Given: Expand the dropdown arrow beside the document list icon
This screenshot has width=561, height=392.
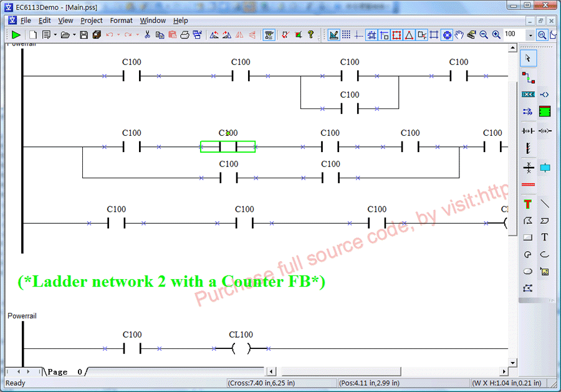Looking at the screenshot, I should coord(55,35).
